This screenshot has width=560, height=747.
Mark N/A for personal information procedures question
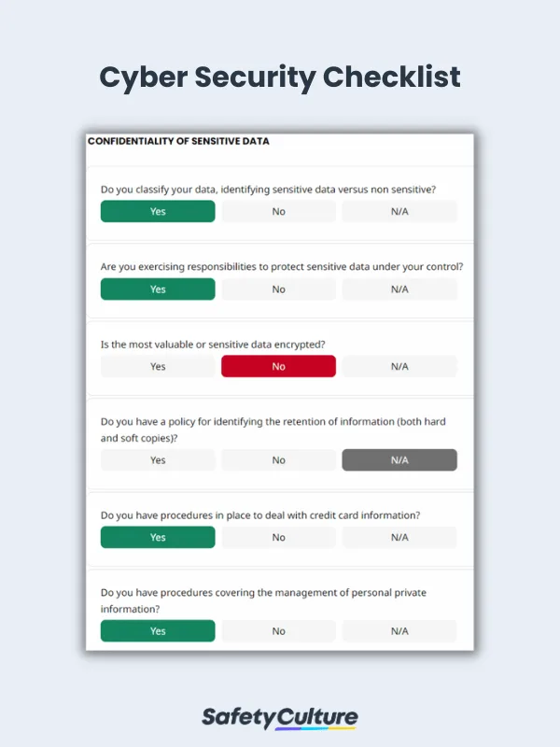point(399,631)
